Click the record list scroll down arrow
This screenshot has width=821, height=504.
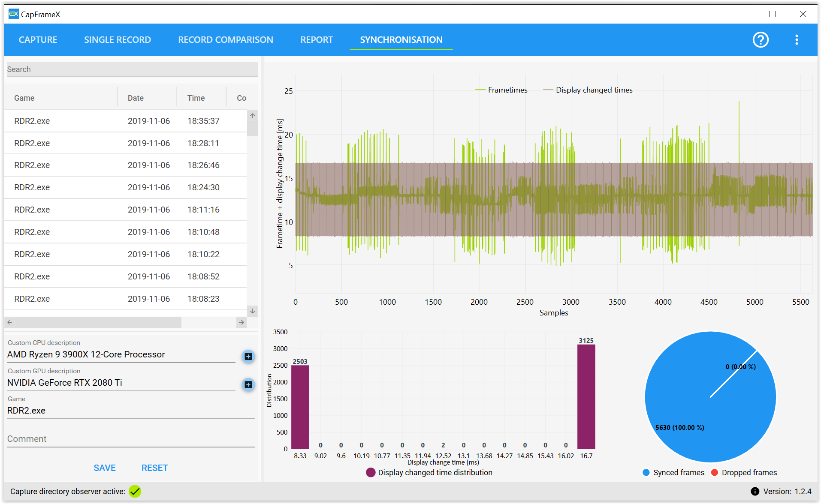(253, 311)
